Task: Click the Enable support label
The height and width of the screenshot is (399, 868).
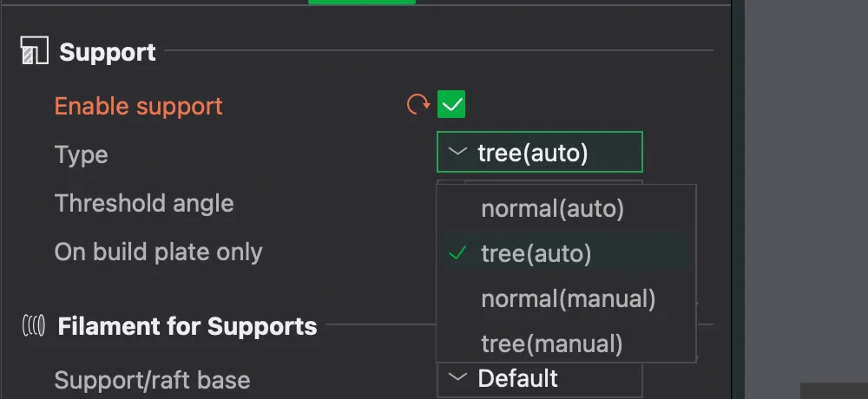Action: pos(138,106)
